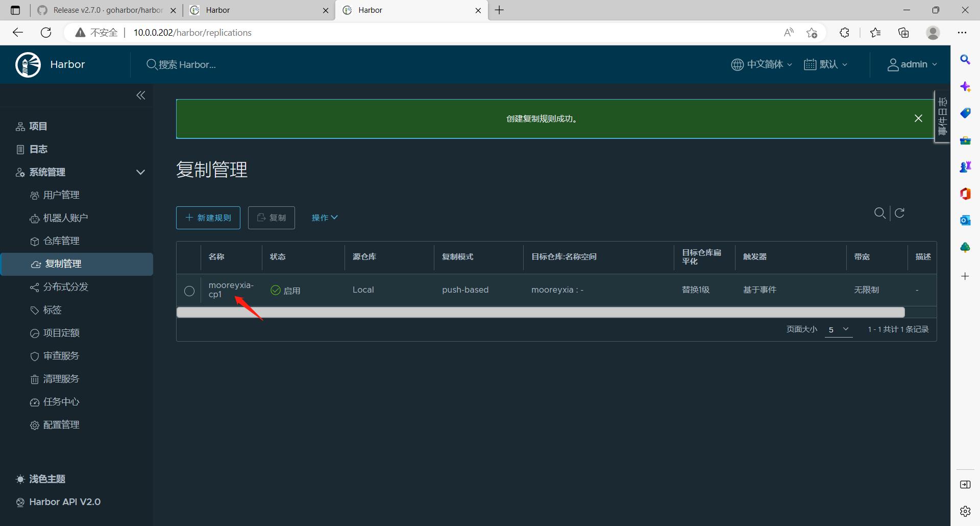Screen dimensions: 980x526
Task: Open the mooreyxia-cp1 rule name
Action: click(x=231, y=290)
